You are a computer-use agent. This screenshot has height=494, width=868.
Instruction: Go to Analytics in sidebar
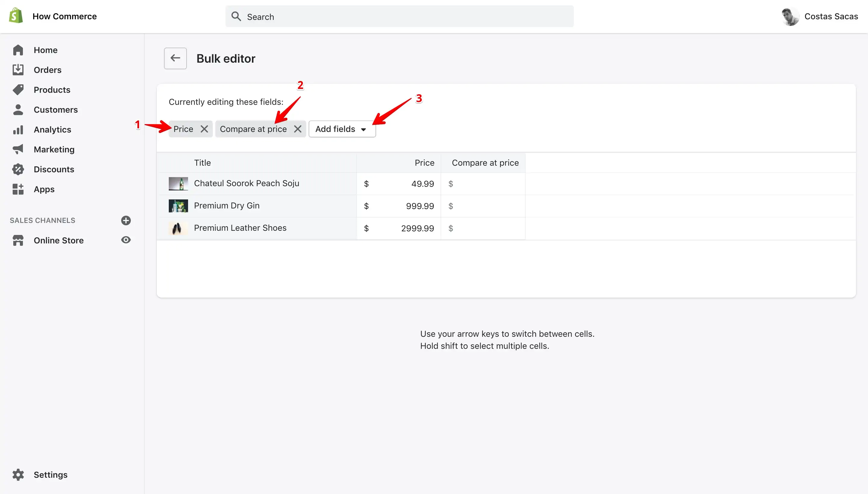(52, 130)
